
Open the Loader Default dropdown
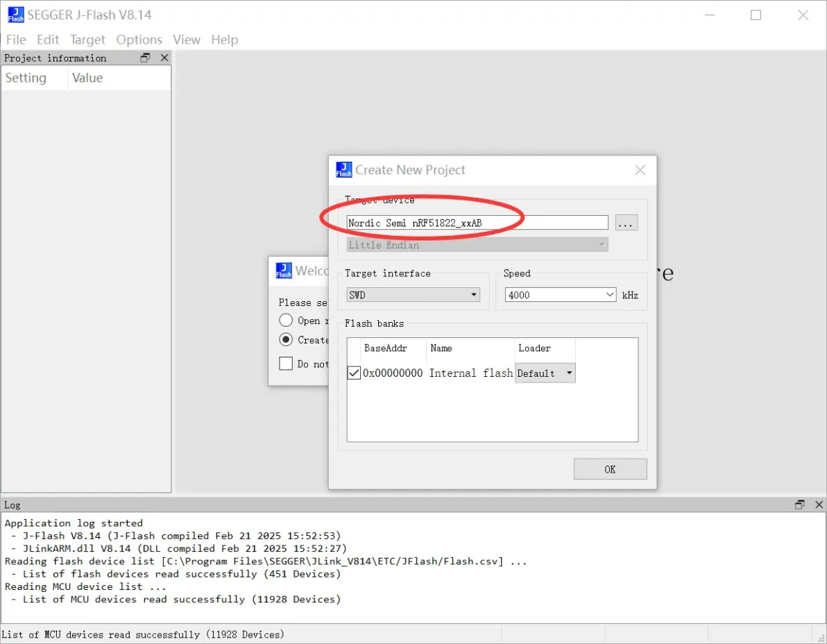545,373
